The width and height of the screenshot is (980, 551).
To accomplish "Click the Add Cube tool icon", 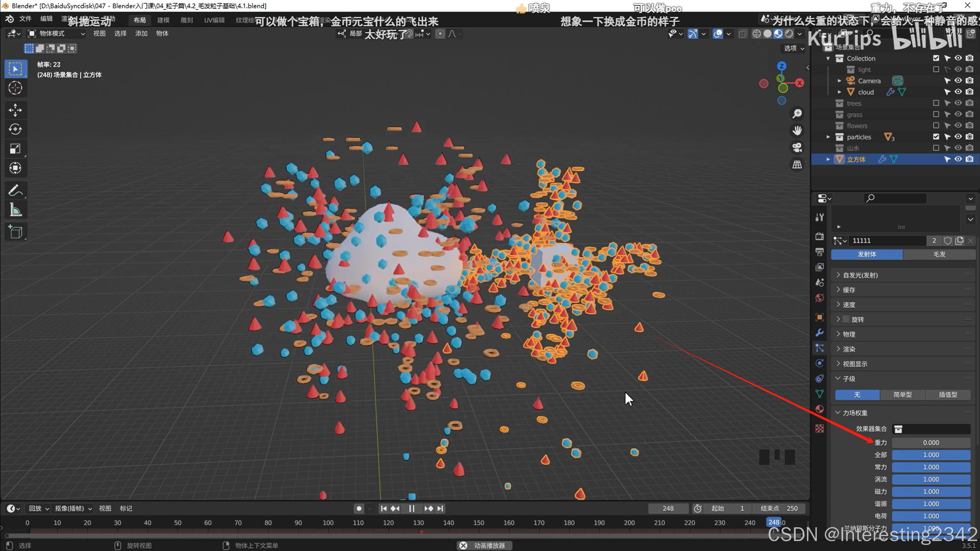I will 15,232.
